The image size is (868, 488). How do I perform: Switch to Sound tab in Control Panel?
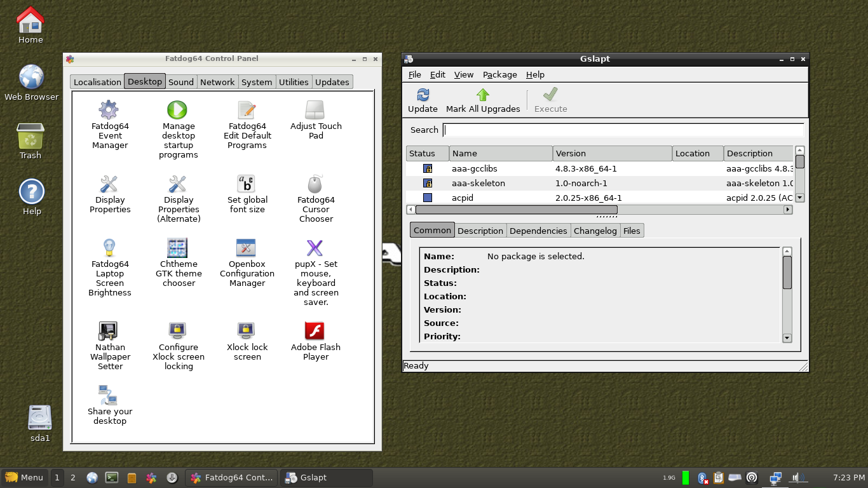[x=181, y=82]
